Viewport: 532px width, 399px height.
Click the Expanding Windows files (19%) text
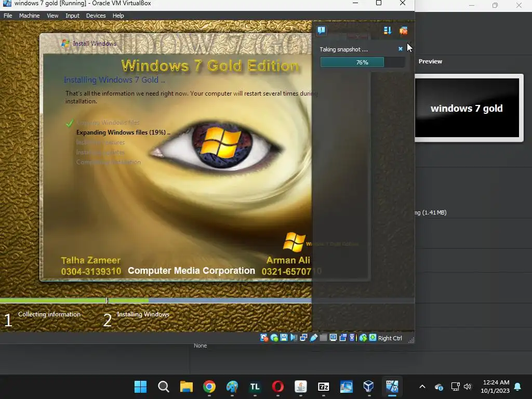click(123, 132)
